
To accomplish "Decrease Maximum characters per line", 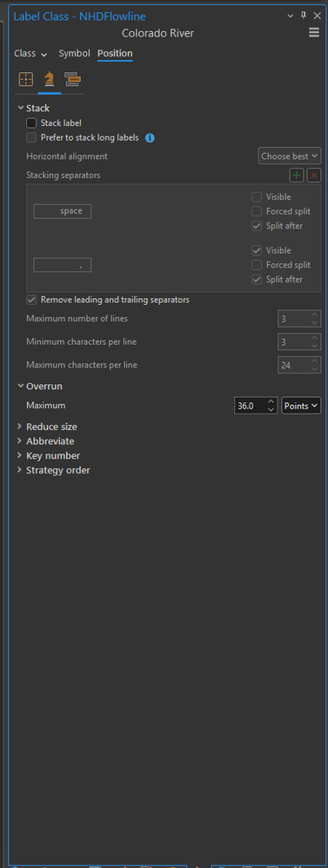I will (x=315, y=370).
